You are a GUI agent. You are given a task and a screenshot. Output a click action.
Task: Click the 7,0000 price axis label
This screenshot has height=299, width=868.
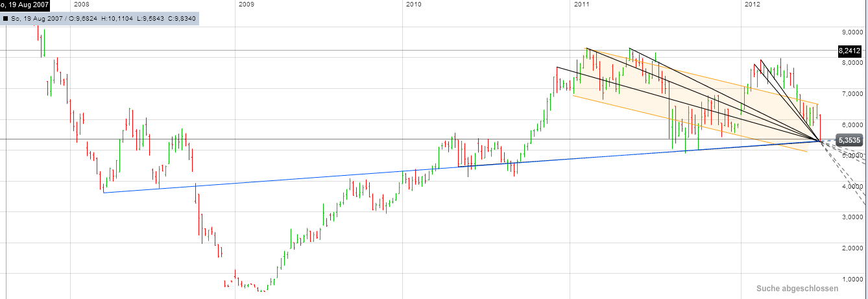pos(850,94)
